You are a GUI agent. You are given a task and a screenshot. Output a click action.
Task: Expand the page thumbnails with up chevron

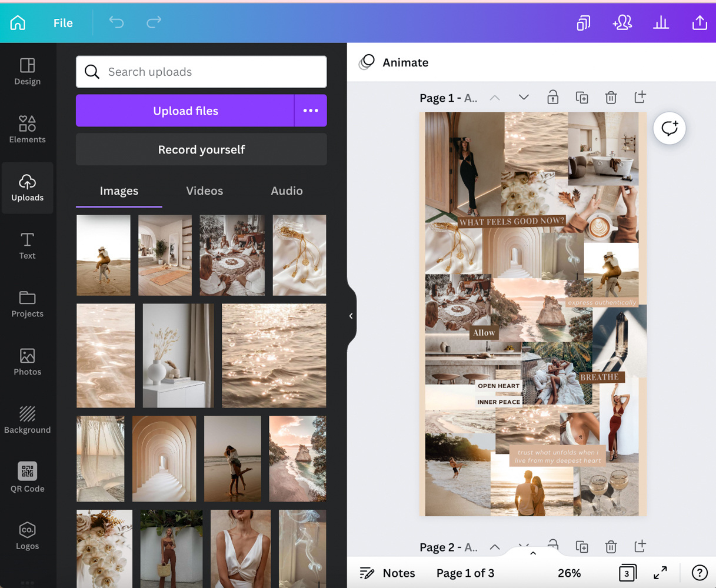point(533,553)
